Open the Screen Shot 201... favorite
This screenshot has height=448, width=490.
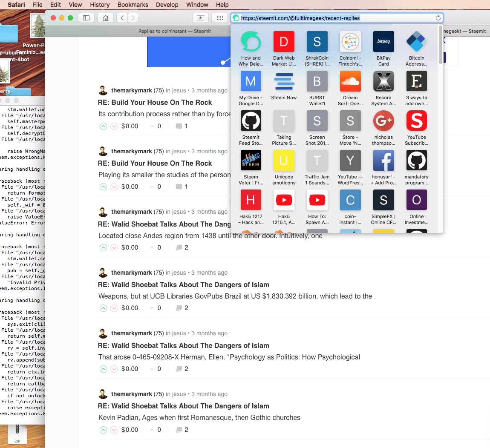[x=317, y=128]
